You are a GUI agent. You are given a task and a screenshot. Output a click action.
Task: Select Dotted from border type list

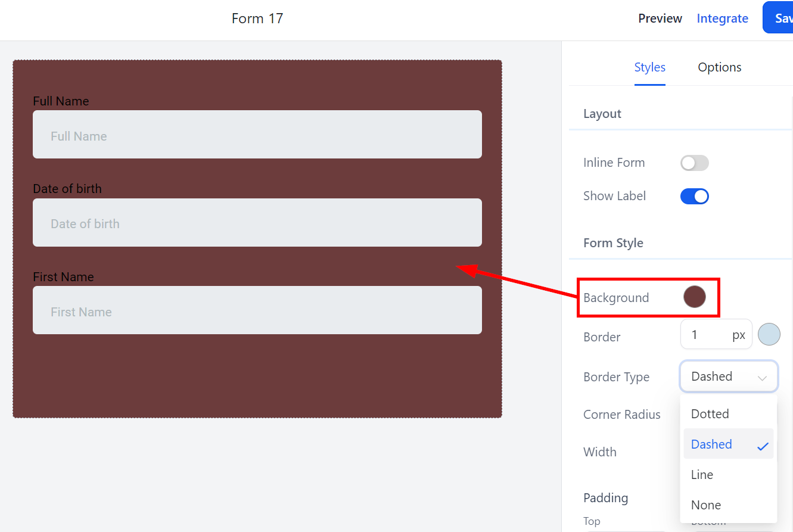click(710, 414)
